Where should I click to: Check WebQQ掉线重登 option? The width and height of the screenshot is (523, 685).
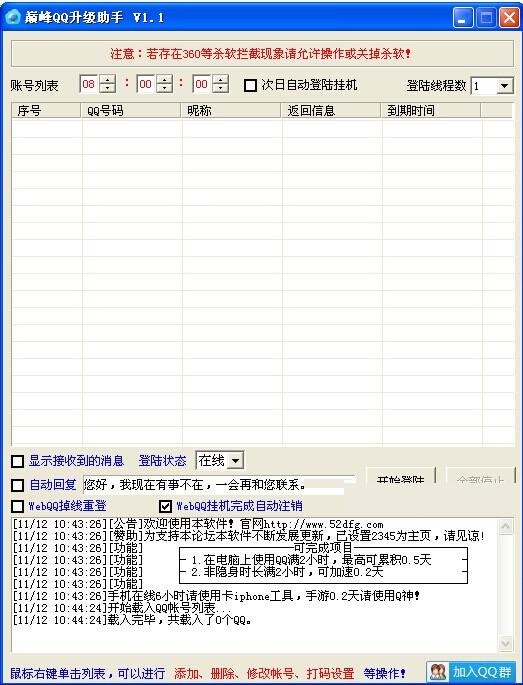[x=17, y=506]
